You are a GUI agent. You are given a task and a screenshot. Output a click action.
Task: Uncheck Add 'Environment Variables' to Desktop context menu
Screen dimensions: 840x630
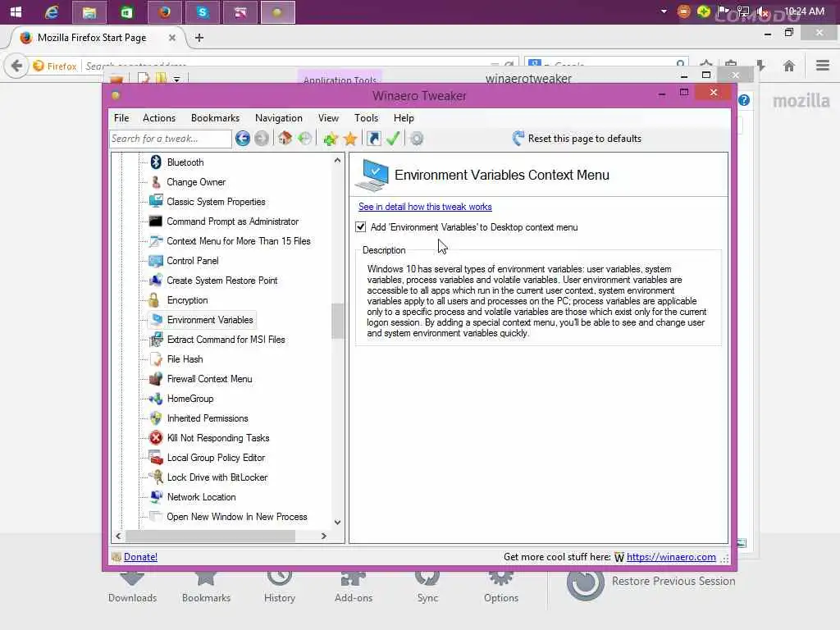(361, 227)
